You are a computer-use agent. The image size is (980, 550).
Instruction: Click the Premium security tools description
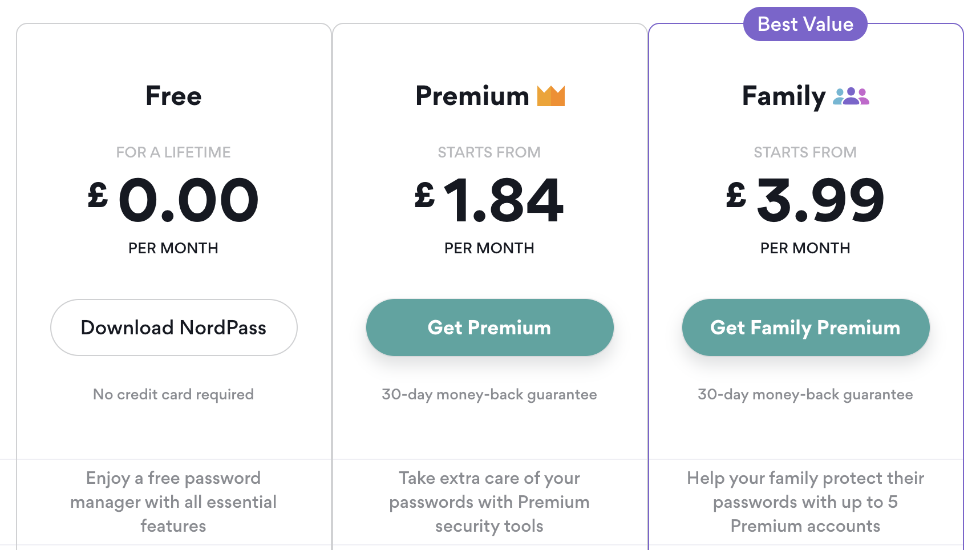pyautogui.click(x=489, y=502)
